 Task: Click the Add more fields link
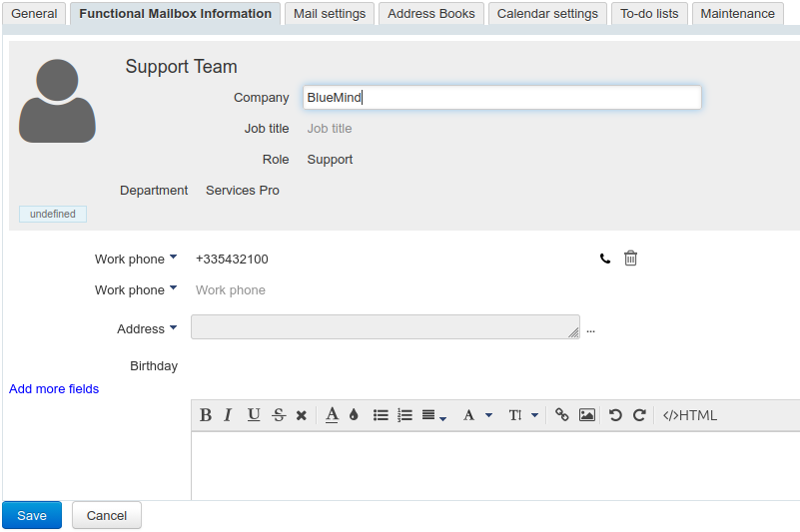point(54,389)
